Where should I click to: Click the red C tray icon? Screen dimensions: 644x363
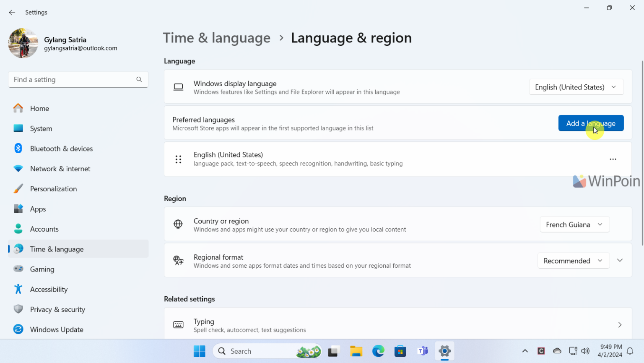point(541,351)
